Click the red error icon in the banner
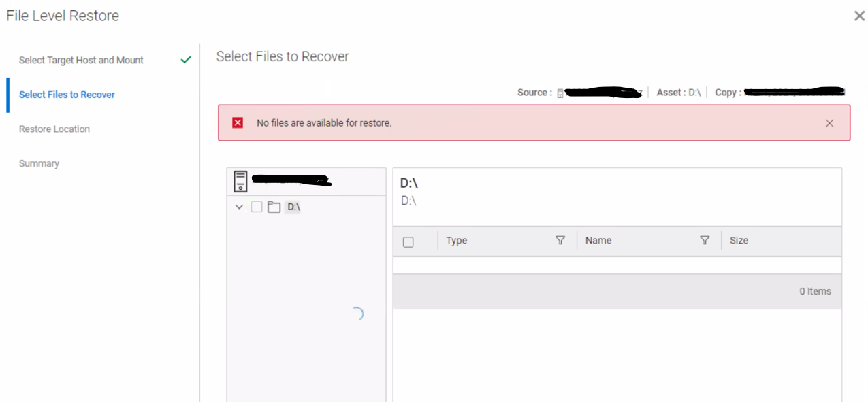 point(238,122)
